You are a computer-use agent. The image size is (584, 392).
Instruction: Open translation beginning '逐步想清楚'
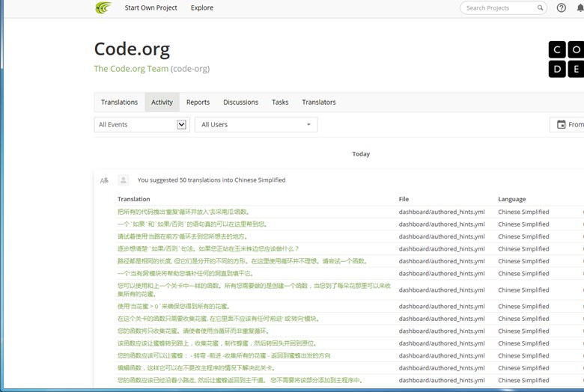pyautogui.click(x=208, y=248)
